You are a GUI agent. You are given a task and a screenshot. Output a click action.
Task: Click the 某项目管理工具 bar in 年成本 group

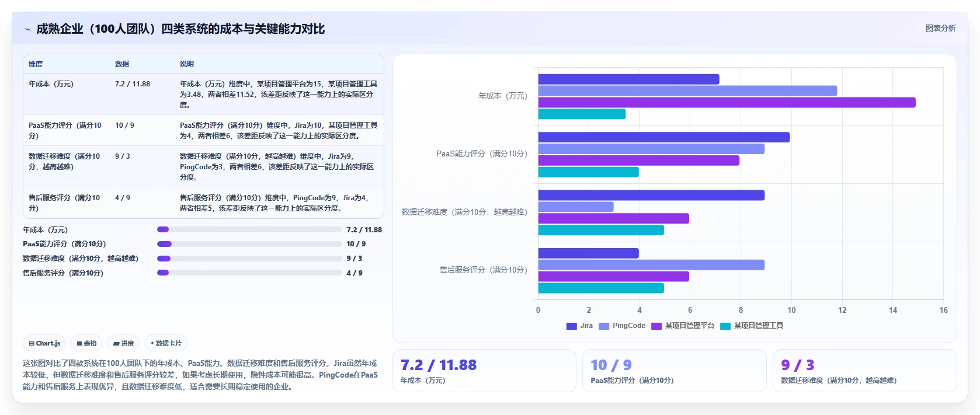point(582,114)
